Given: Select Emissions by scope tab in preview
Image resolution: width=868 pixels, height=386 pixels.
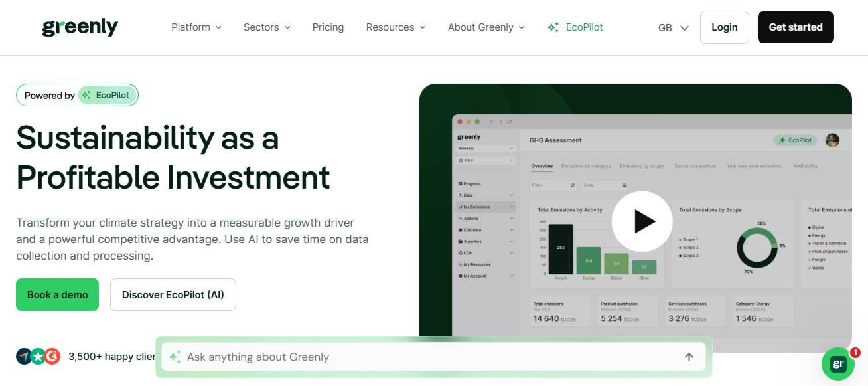Looking at the screenshot, I should (x=642, y=166).
